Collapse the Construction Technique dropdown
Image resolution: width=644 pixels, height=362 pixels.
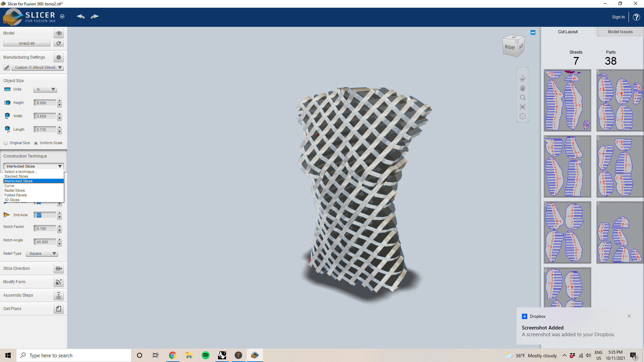coord(34,166)
